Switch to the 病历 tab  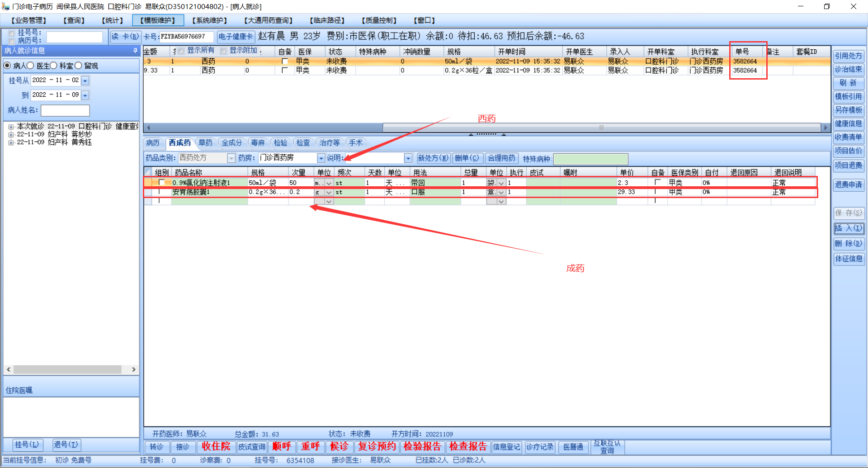(x=153, y=143)
